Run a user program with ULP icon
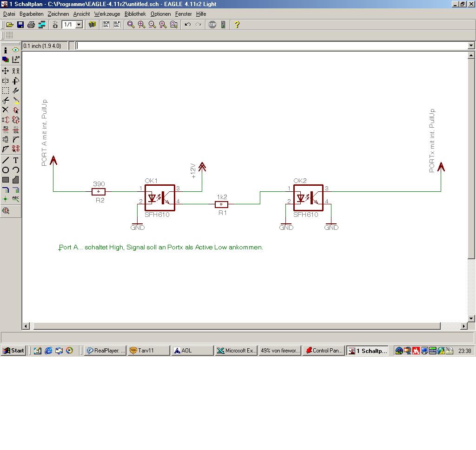Viewport: 476px width, 450px height. click(x=117, y=25)
